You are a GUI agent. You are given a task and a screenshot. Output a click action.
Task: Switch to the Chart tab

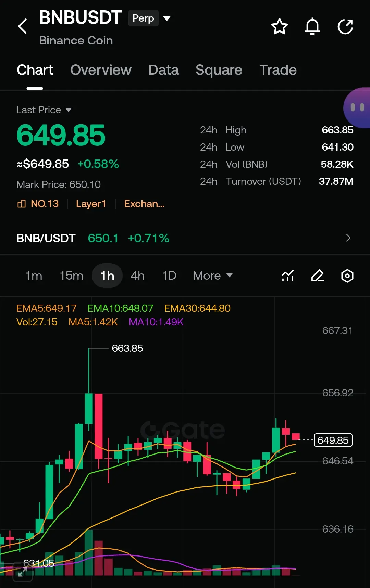coord(35,70)
